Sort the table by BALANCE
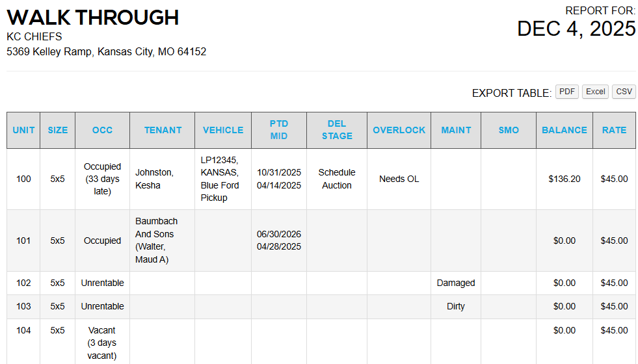Image resolution: width=638 pixels, height=364 pixels. click(565, 130)
